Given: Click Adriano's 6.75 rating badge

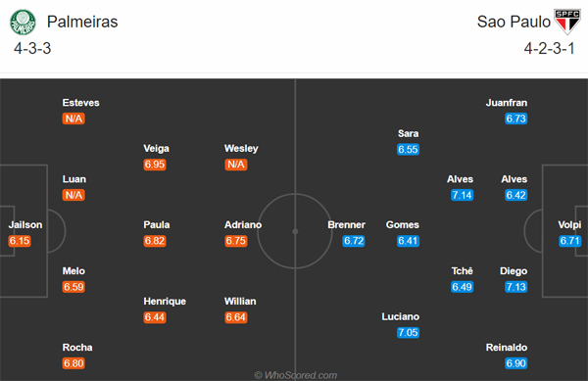Looking at the screenshot, I should tap(236, 241).
